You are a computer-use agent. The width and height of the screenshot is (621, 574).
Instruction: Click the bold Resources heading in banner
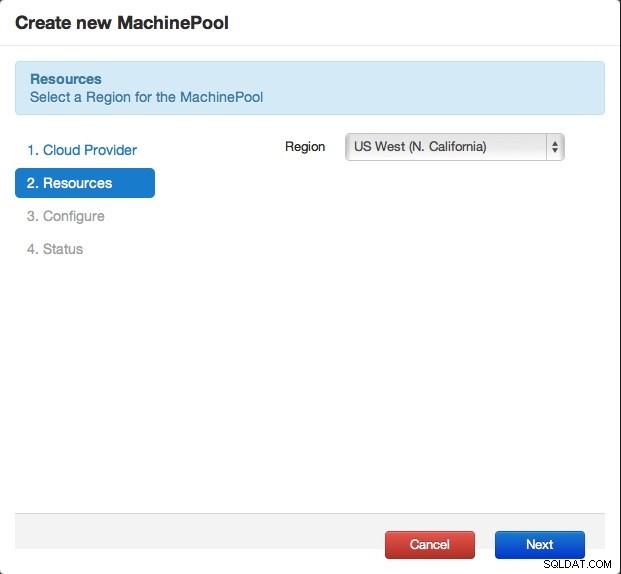pos(66,79)
